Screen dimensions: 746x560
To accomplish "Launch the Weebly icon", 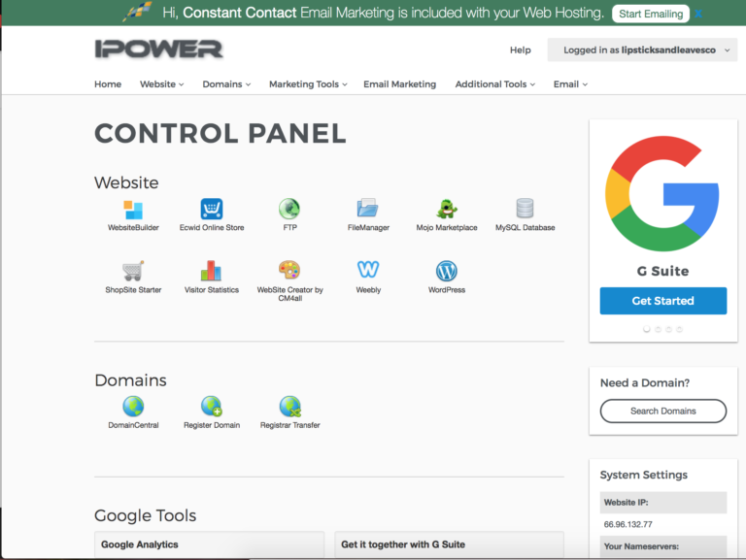I will click(368, 269).
